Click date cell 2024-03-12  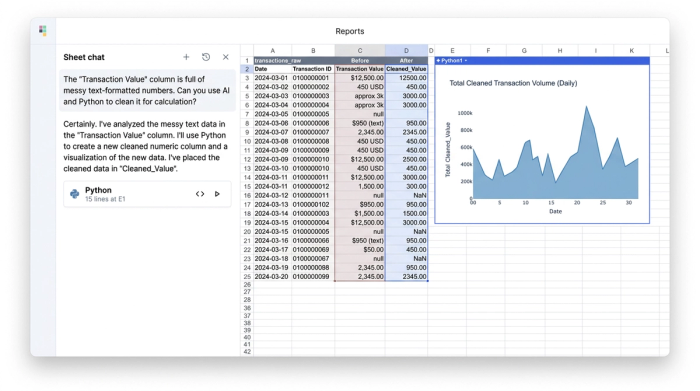click(x=272, y=196)
